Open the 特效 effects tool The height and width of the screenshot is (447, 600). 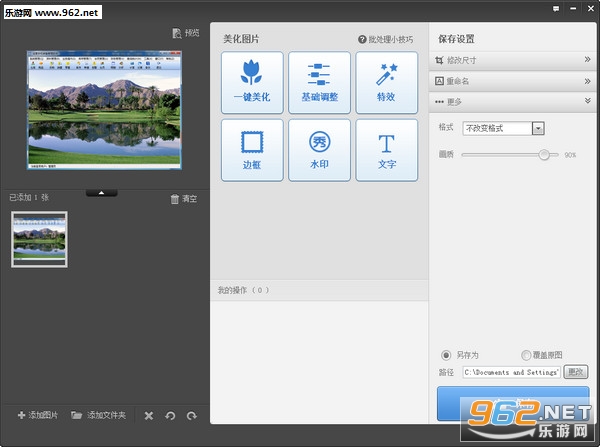coord(386,83)
